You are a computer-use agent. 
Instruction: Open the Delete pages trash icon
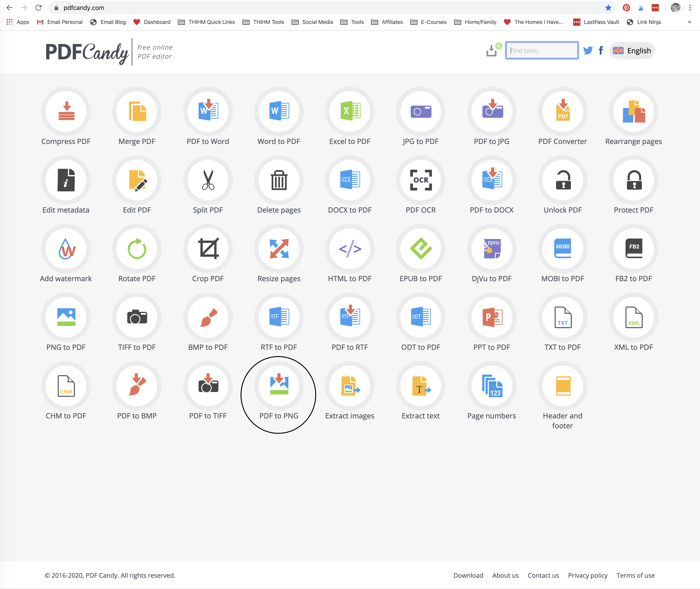[279, 180]
